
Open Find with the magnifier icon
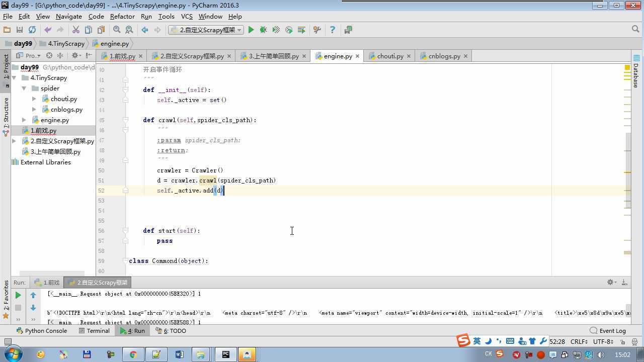tap(117, 30)
